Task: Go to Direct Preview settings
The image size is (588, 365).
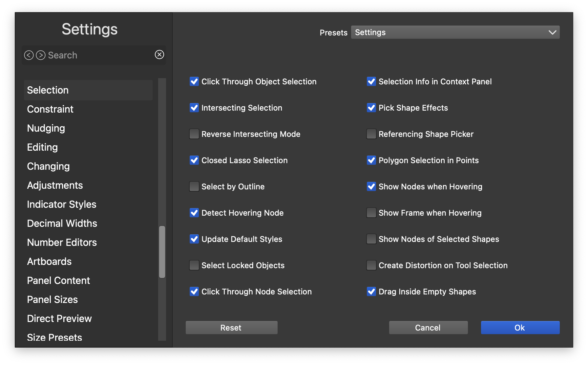Action: click(x=59, y=318)
